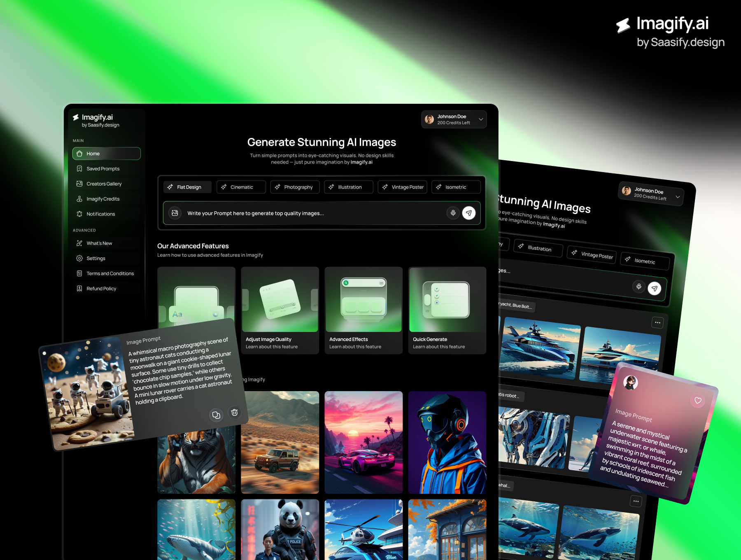Open Notifications from the sidebar bell icon

tap(80, 214)
